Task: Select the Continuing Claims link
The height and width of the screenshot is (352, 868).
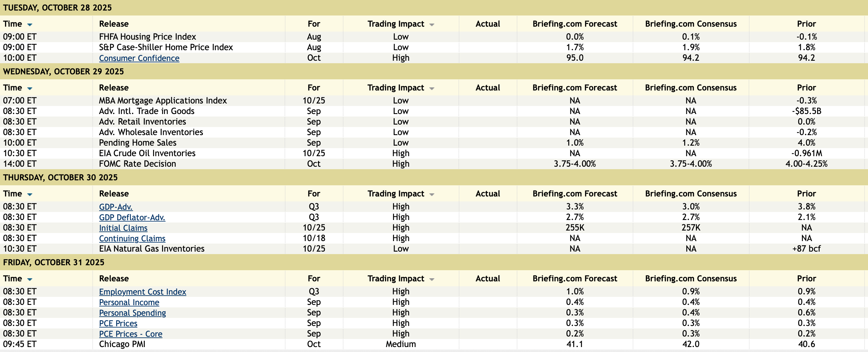Action: coord(132,238)
